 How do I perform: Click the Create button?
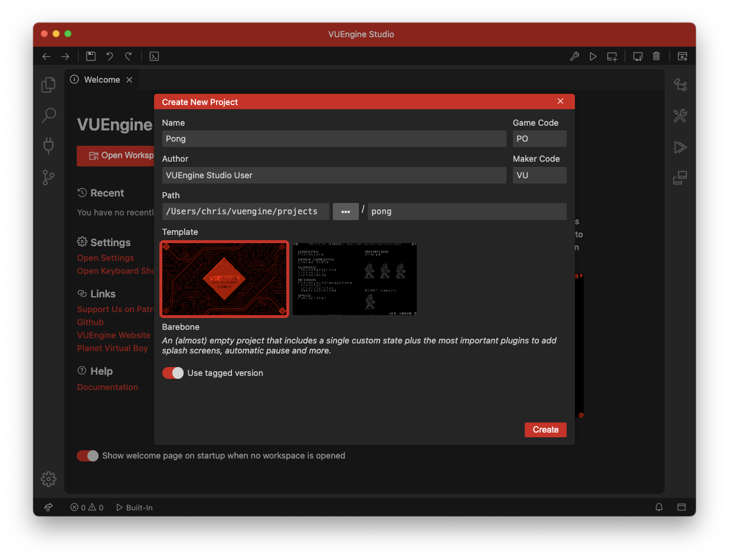point(545,430)
